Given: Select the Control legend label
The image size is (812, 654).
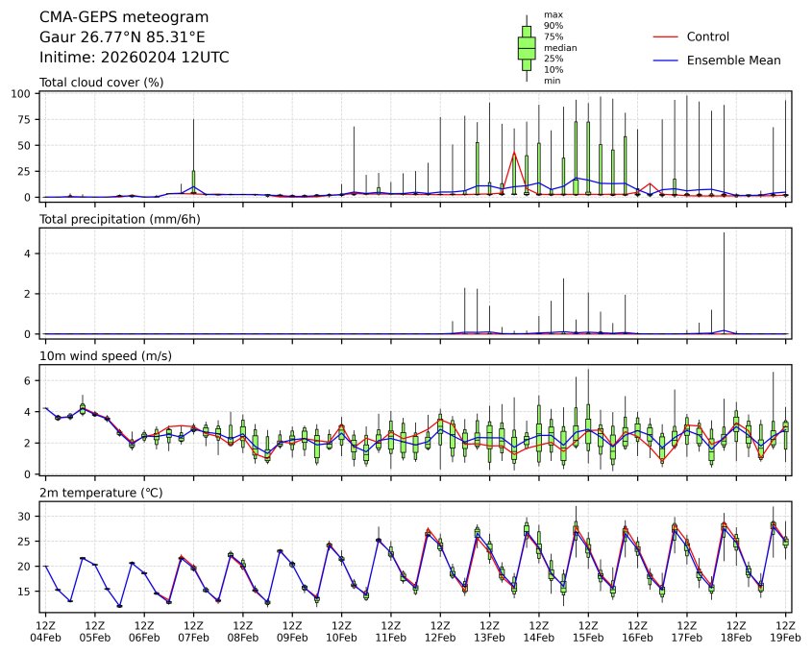Looking at the screenshot, I should 707,36.
